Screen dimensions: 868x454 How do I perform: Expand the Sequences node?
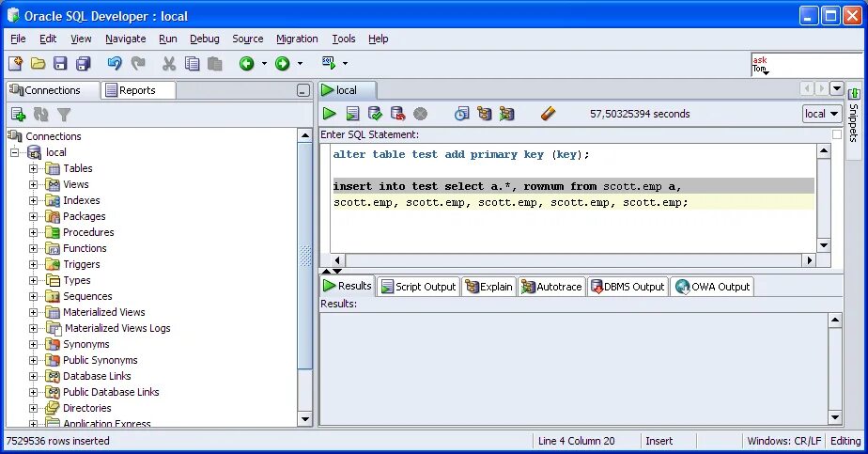tap(33, 296)
